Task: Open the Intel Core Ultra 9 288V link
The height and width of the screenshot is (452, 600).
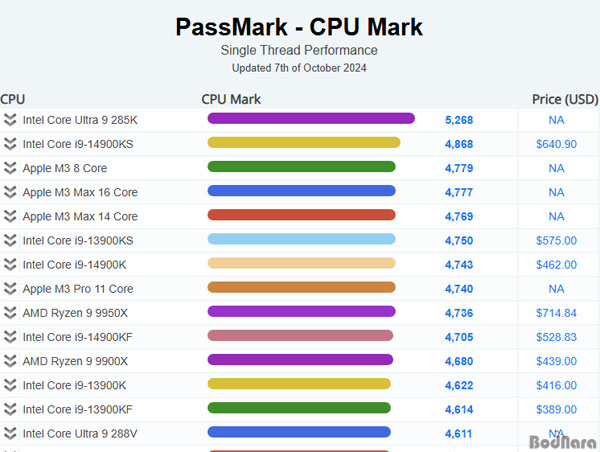Action: 80,434
